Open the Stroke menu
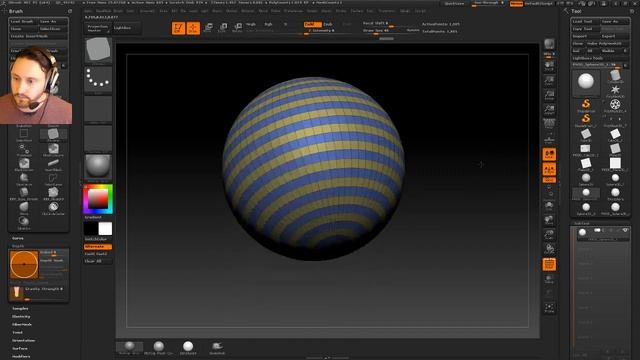The height and width of the screenshot is (360, 640). [x=341, y=11]
